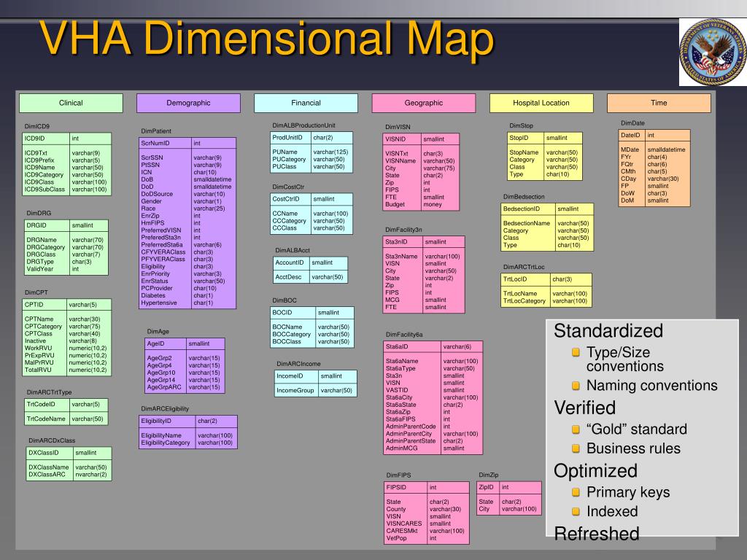Image resolution: width=747 pixels, height=560 pixels.
Task: Click the DimALBAcct table label
Action: [x=293, y=250]
